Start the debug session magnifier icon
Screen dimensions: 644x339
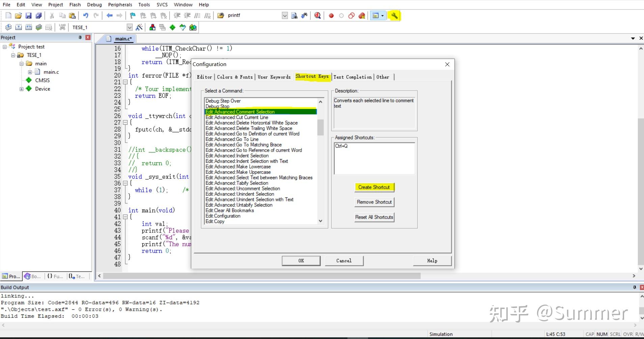pos(317,16)
